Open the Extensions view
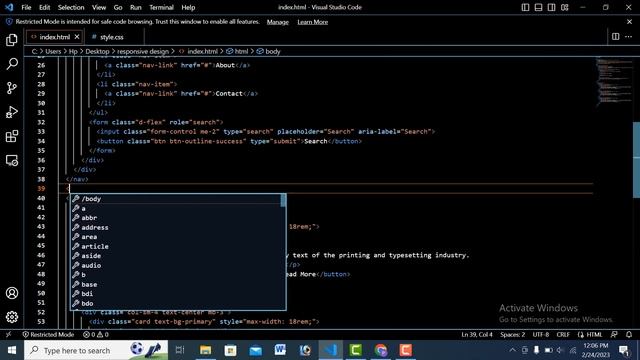This screenshot has height=360, width=640. coord(12,136)
